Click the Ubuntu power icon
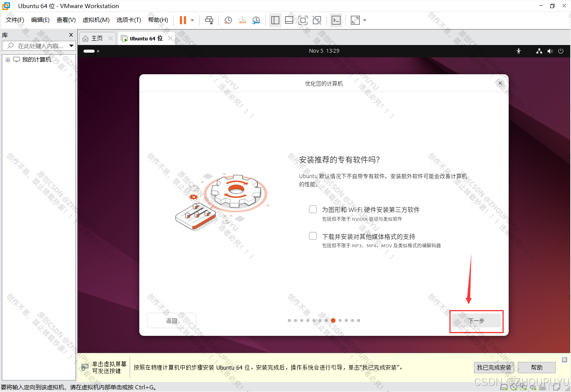 [x=561, y=51]
